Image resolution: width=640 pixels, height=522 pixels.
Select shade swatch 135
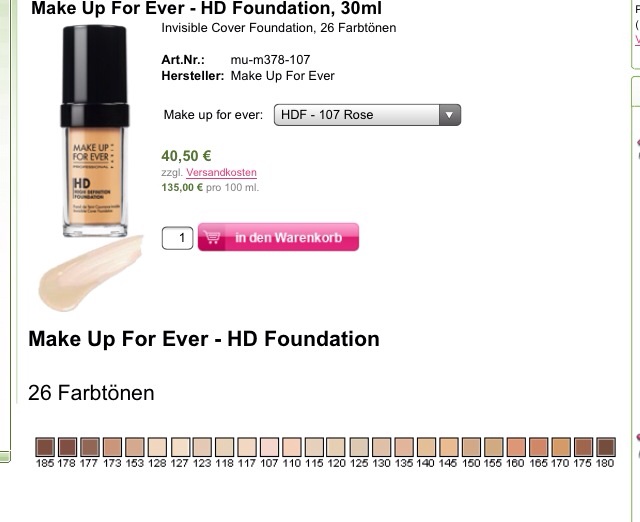[404, 447]
